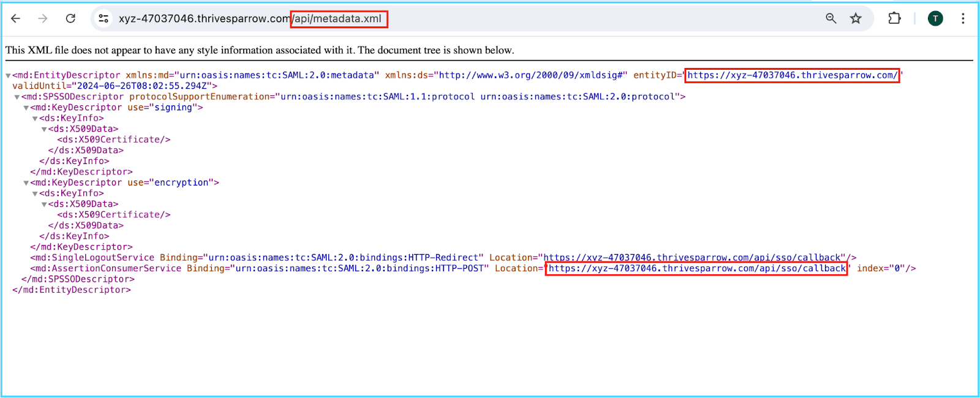
Task: Open the profile avatar 'T'
Action: 935,18
